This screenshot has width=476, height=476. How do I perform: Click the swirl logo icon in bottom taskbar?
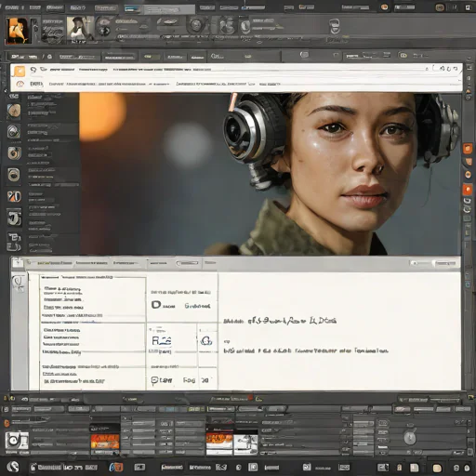(13, 467)
